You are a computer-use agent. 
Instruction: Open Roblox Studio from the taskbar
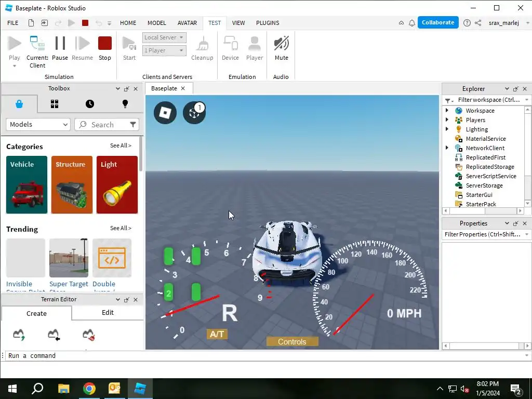[140, 389]
